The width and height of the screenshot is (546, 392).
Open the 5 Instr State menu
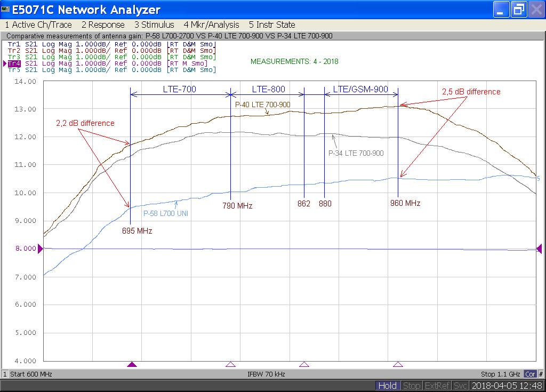[272, 25]
